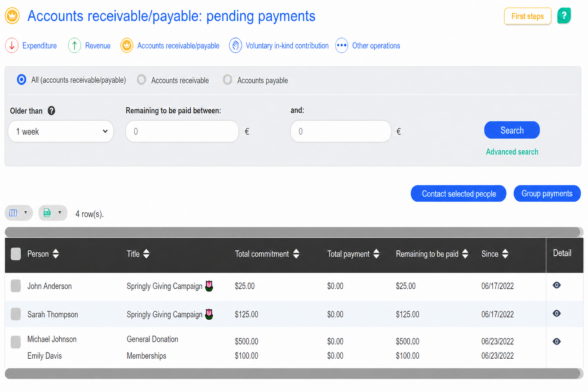Tick the checkbox beside Michael Johnson
588x392 pixels.
click(16, 342)
